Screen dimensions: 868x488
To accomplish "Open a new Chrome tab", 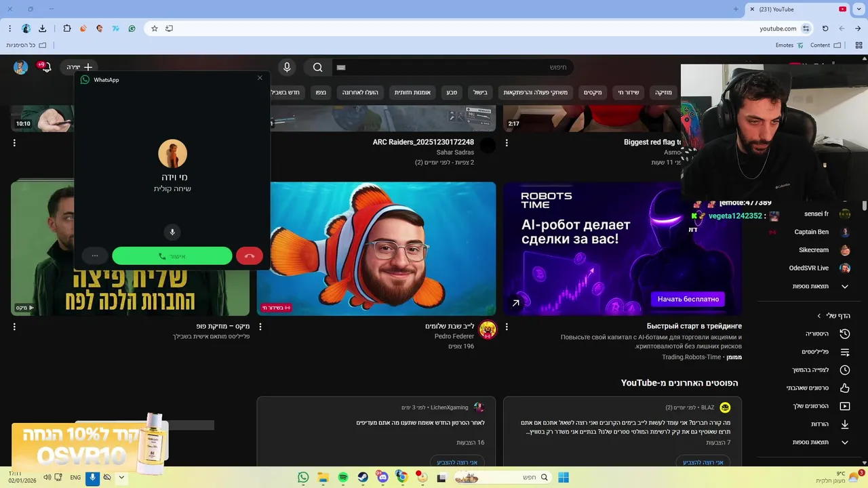I will tap(736, 9).
